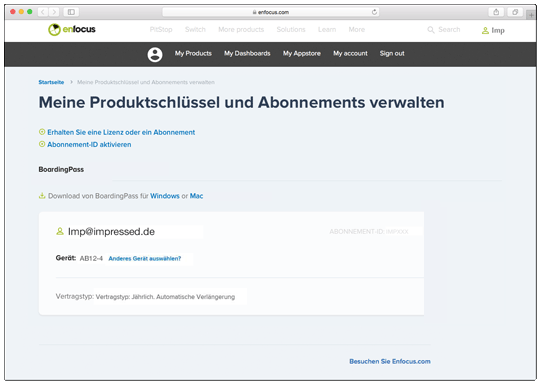Image resolution: width=540 pixels, height=384 pixels.
Task: Click the Search field in header
Action: pyautogui.click(x=449, y=30)
